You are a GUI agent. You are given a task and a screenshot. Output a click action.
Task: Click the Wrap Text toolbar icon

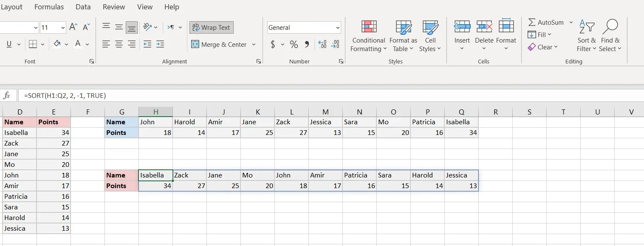[x=211, y=27]
